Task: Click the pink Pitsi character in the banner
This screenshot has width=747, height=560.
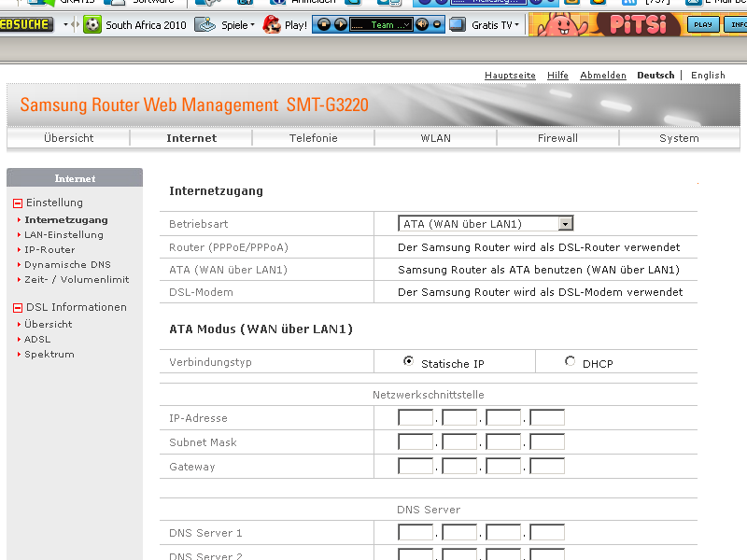Action: pyautogui.click(x=563, y=25)
